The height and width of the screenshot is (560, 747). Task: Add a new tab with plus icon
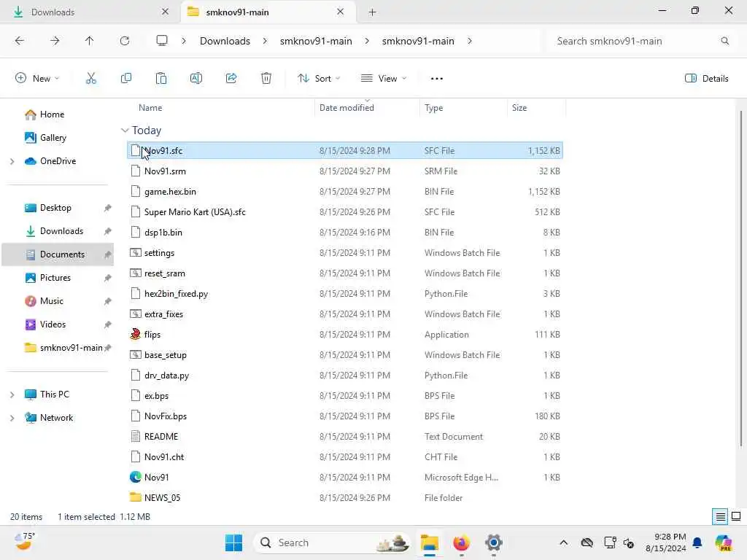373,12
